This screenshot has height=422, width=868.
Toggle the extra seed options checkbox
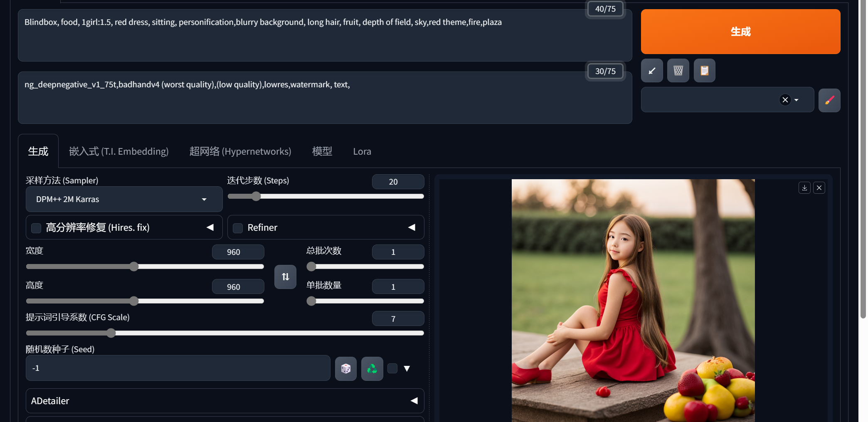tap(392, 368)
